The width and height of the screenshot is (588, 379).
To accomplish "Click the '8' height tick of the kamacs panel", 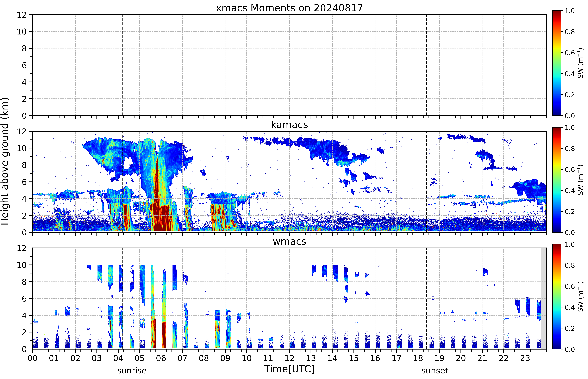I will click(x=24, y=165).
